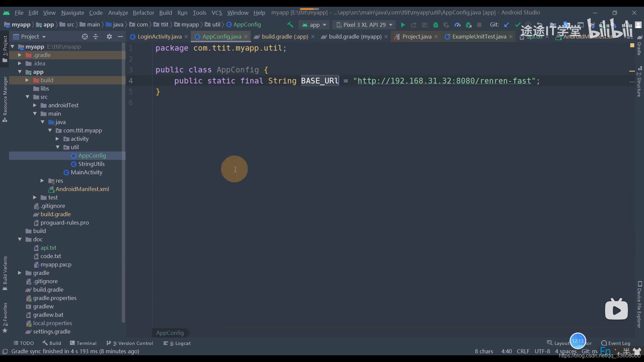Open the File menu
The image size is (644, 362).
(x=19, y=13)
